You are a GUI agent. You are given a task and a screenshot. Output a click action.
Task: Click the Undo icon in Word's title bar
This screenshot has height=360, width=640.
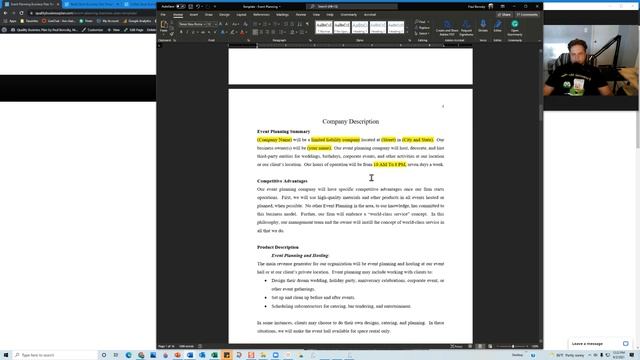(x=198, y=7)
